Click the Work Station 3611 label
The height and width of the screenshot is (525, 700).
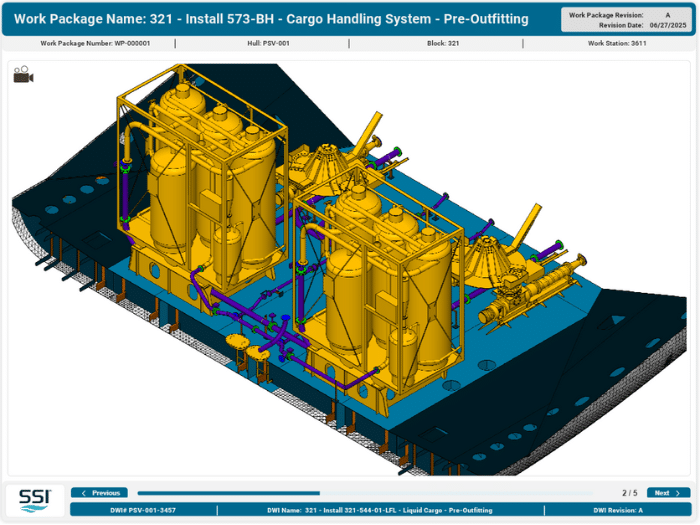coord(617,43)
